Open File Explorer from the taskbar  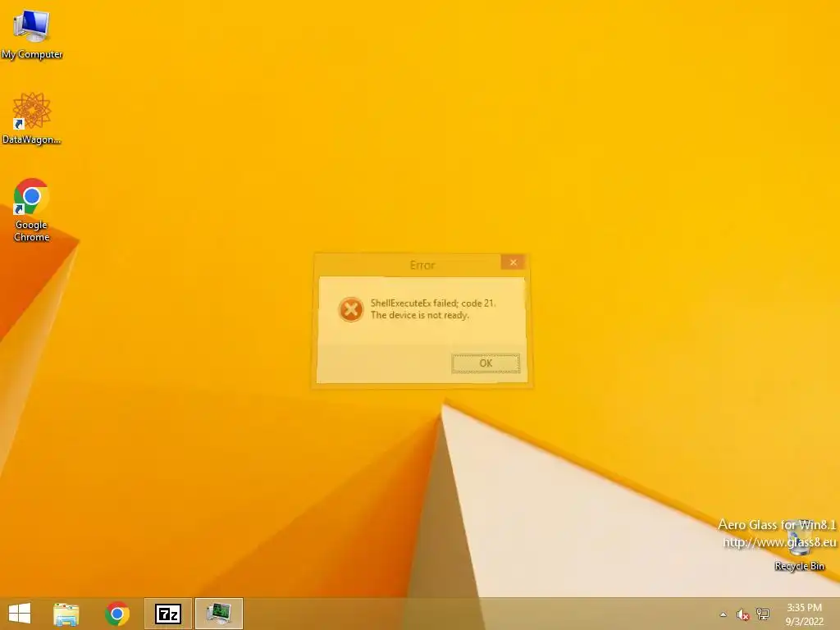click(66, 614)
